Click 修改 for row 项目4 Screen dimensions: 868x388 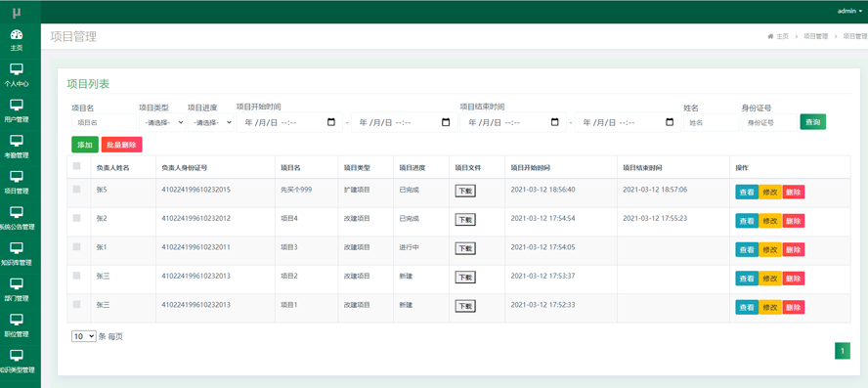(x=770, y=221)
